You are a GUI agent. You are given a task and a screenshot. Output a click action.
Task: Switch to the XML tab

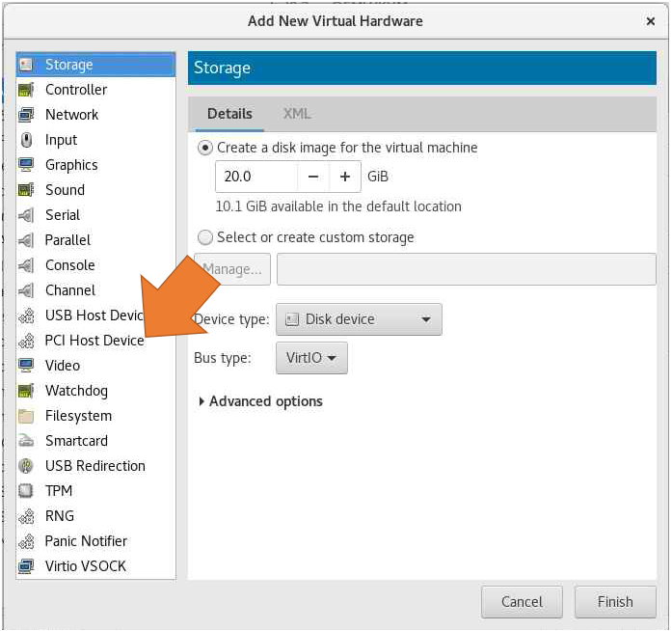point(297,114)
